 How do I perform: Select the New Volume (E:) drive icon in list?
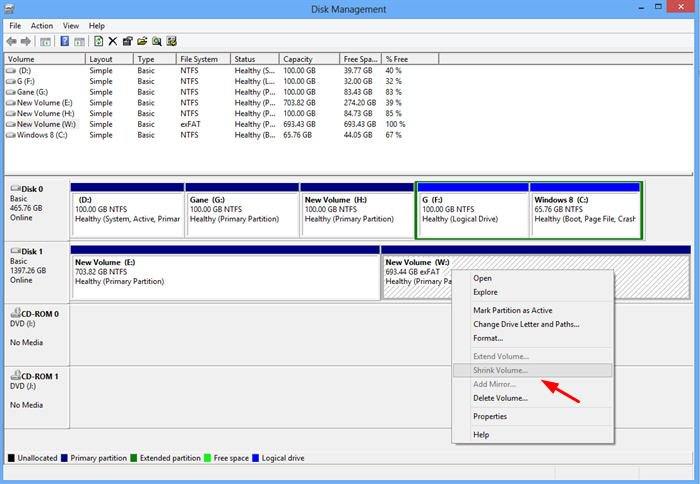coord(11,103)
